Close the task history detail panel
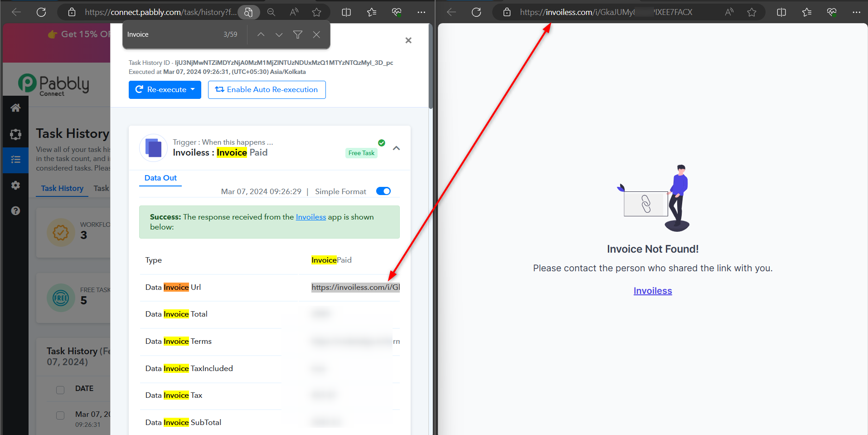Viewport: 868px width, 435px height. [x=408, y=40]
